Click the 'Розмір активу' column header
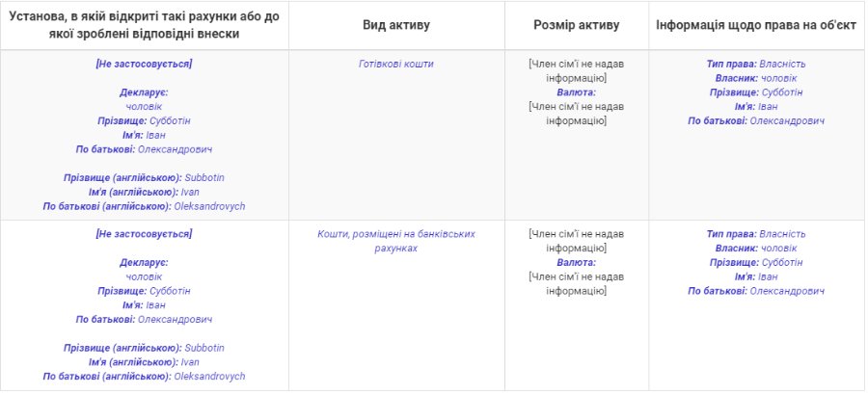This screenshot has height=394, width=868. (x=576, y=24)
